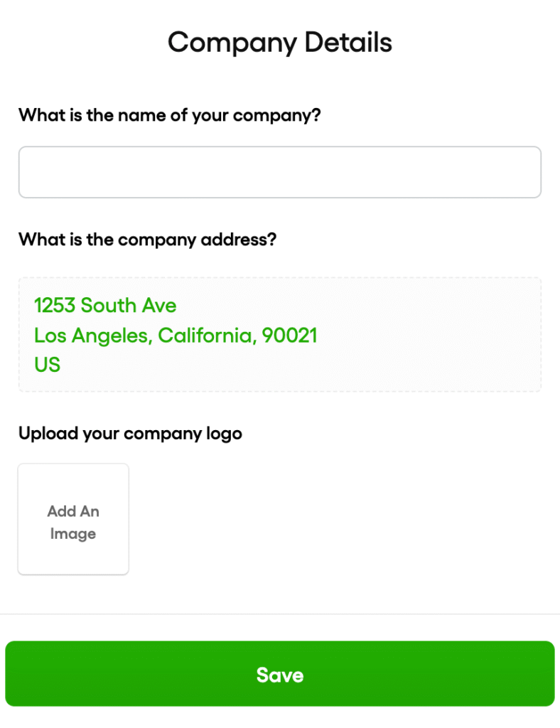The image size is (560, 728).
Task: Click the dashed address container
Action: click(280, 333)
